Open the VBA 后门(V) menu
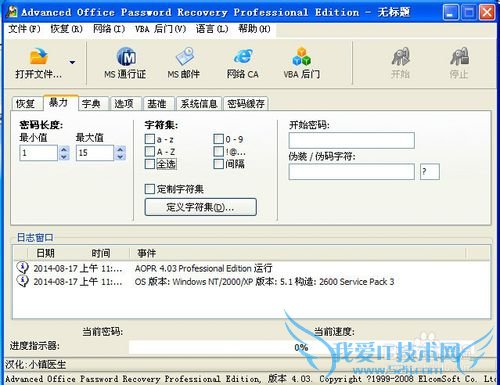This screenshot has height=385, width=500. [x=161, y=29]
